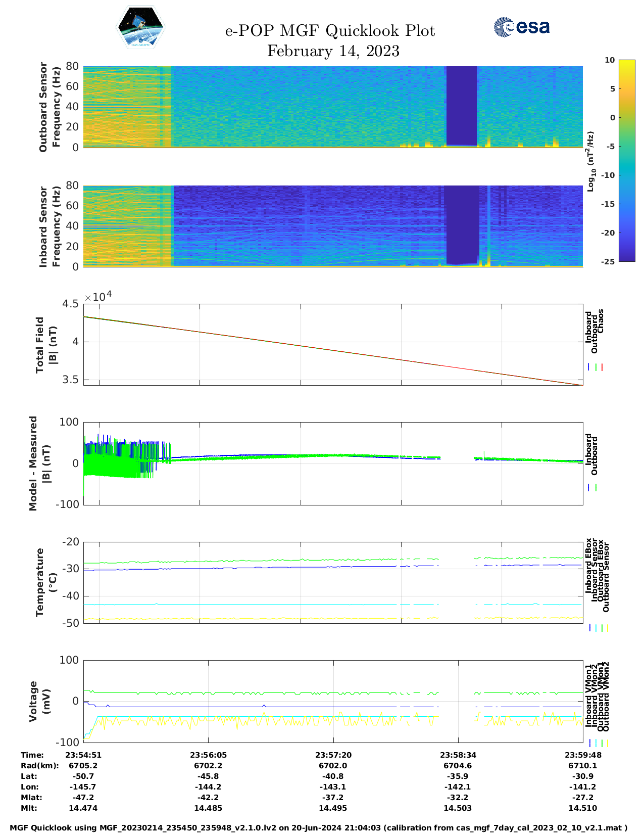Click the 'Voltage (mV)' axis label
This screenshot has width=644, height=834.
(x=40, y=701)
